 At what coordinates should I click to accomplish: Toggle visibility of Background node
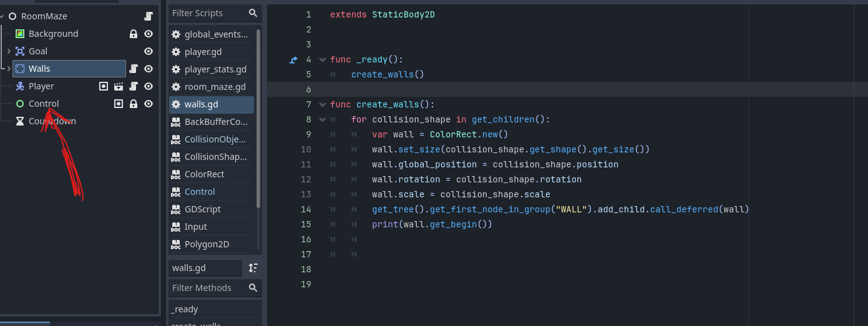[x=149, y=34]
